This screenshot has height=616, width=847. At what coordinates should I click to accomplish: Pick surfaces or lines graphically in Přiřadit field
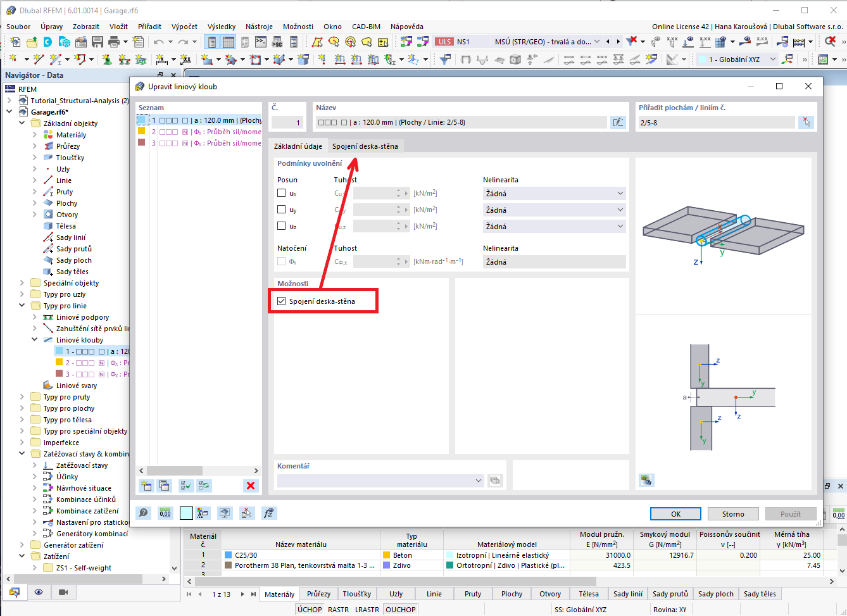coord(806,122)
